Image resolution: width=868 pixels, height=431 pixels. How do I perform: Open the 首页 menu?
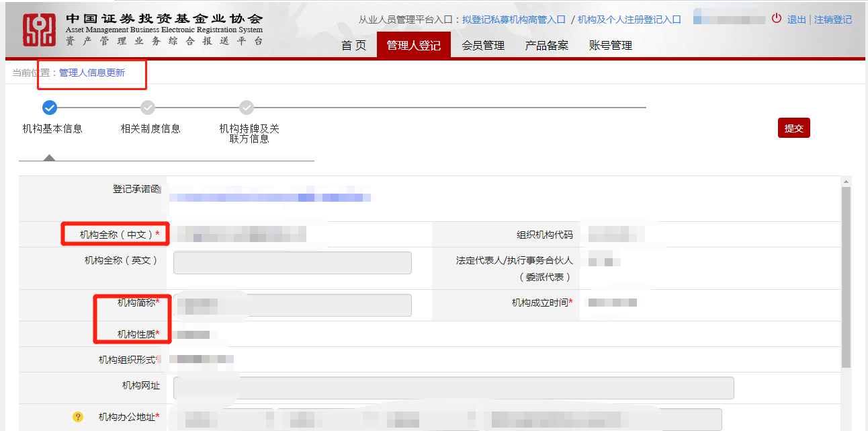pos(354,45)
